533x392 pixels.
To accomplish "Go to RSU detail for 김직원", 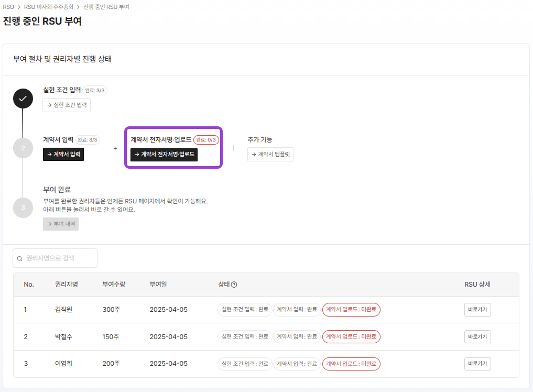I will coord(477,309).
